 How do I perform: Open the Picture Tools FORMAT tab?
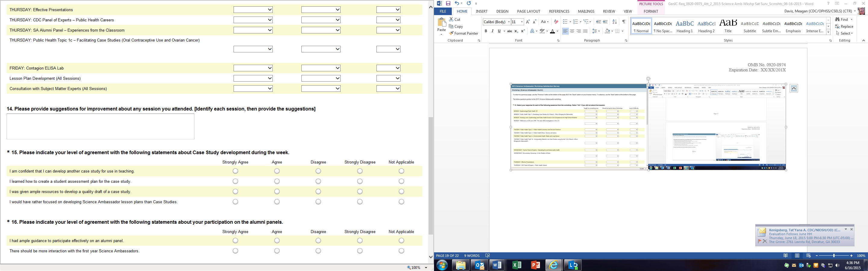pyautogui.click(x=651, y=11)
